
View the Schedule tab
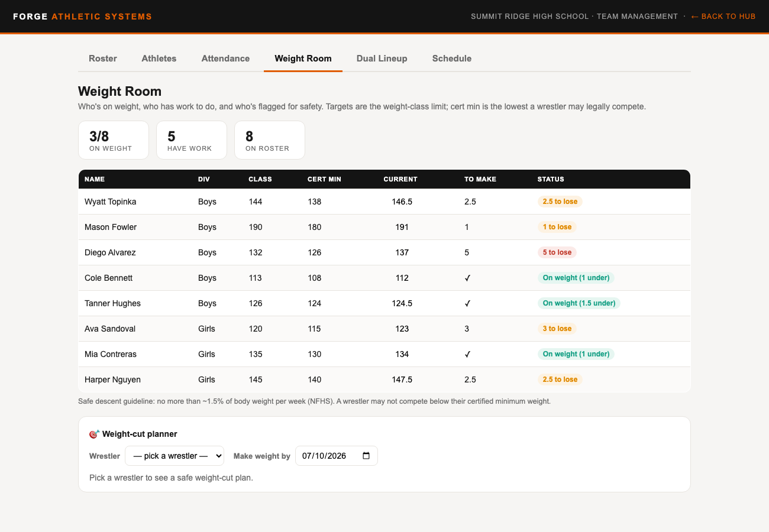click(452, 59)
